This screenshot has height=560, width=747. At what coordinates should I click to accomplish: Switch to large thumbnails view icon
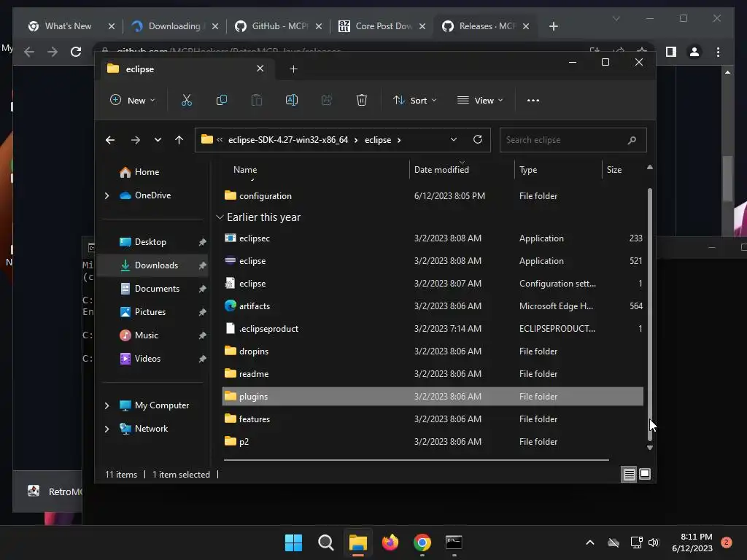tap(645, 474)
